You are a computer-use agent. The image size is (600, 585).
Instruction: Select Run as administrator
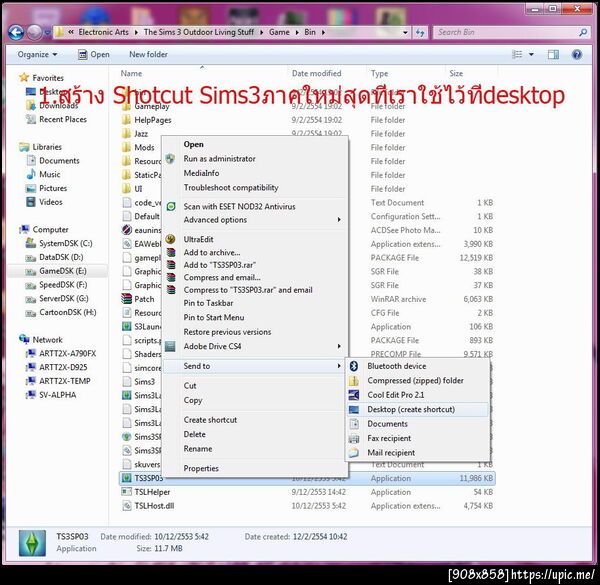[x=219, y=159]
